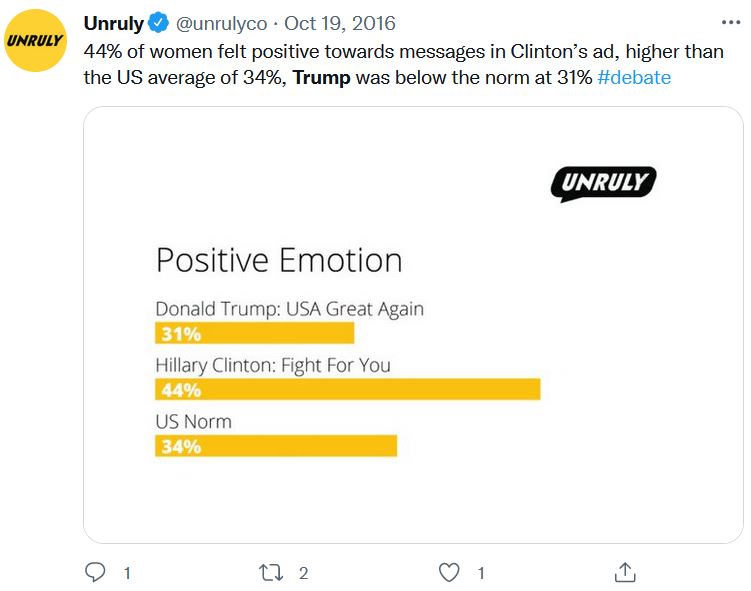
Task: Click the reply count number 1
Action: (127, 573)
